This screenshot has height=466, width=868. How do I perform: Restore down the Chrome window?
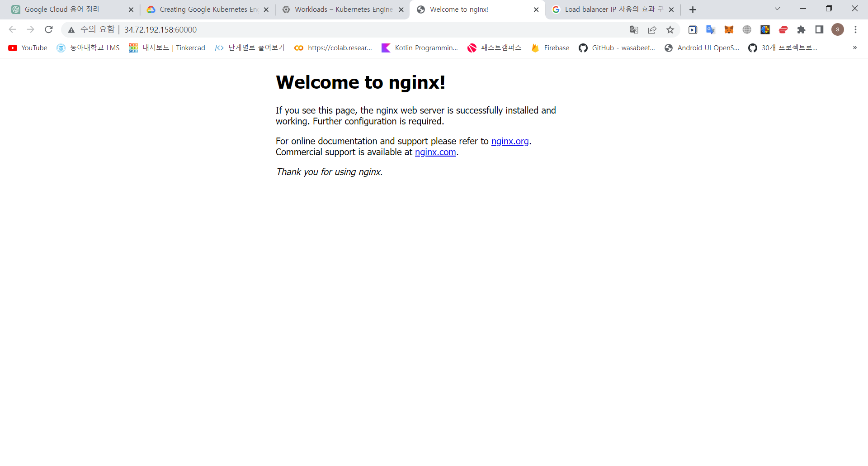pyautogui.click(x=829, y=9)
